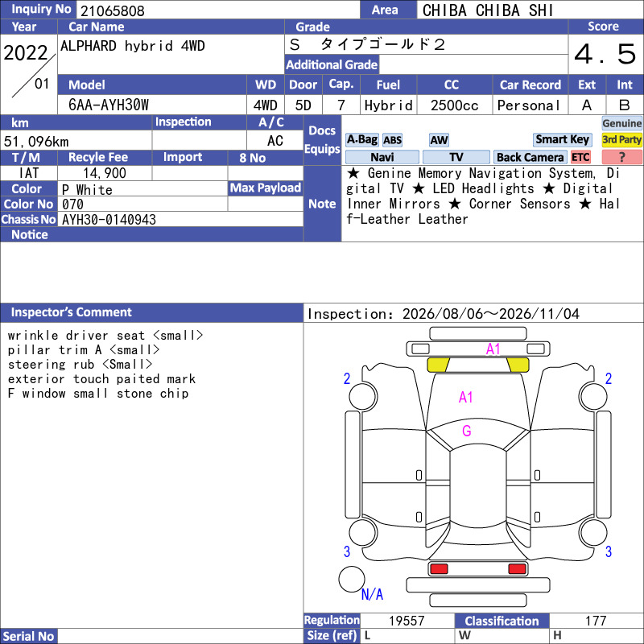This screenshot has height=644, width=644.
Task: Select the Serial No label
Action: tap(28, 636)
